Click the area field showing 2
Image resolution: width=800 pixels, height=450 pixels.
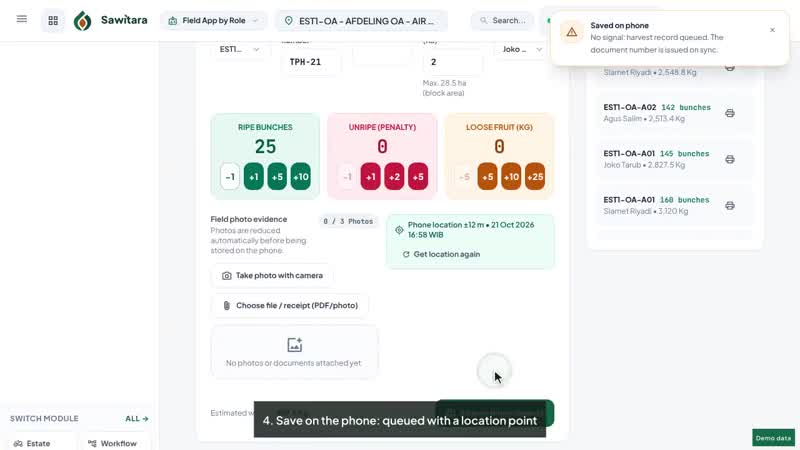[452, 62]
